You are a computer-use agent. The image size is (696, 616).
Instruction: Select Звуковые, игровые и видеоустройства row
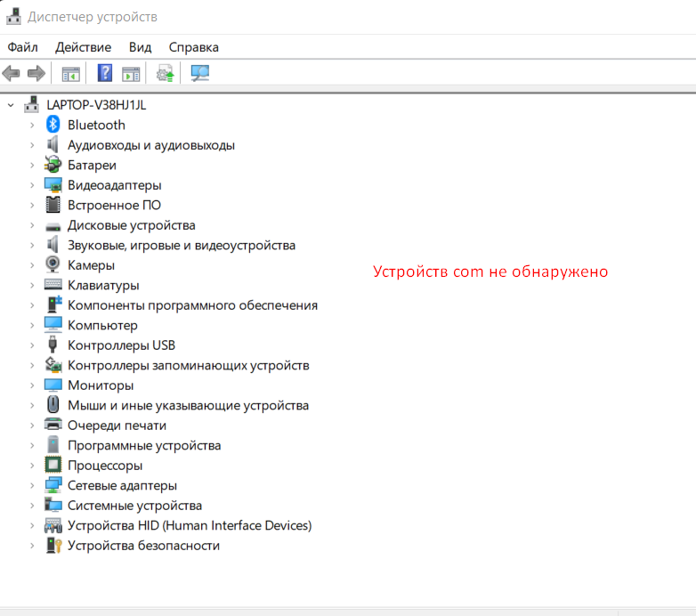(182, 245)
